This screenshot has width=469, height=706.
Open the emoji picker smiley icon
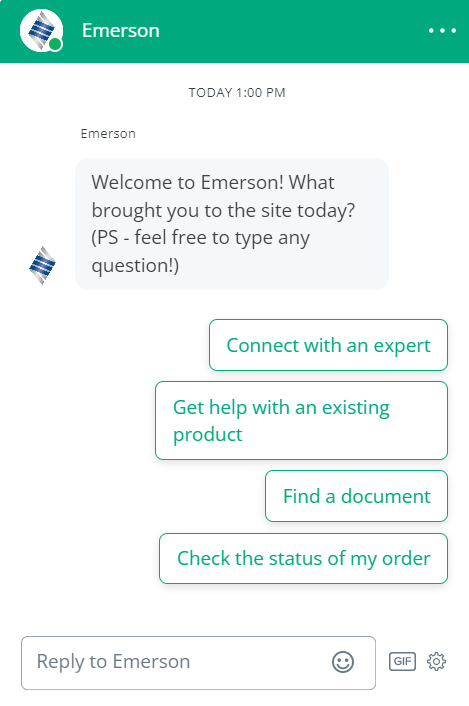tap(343, 662)
